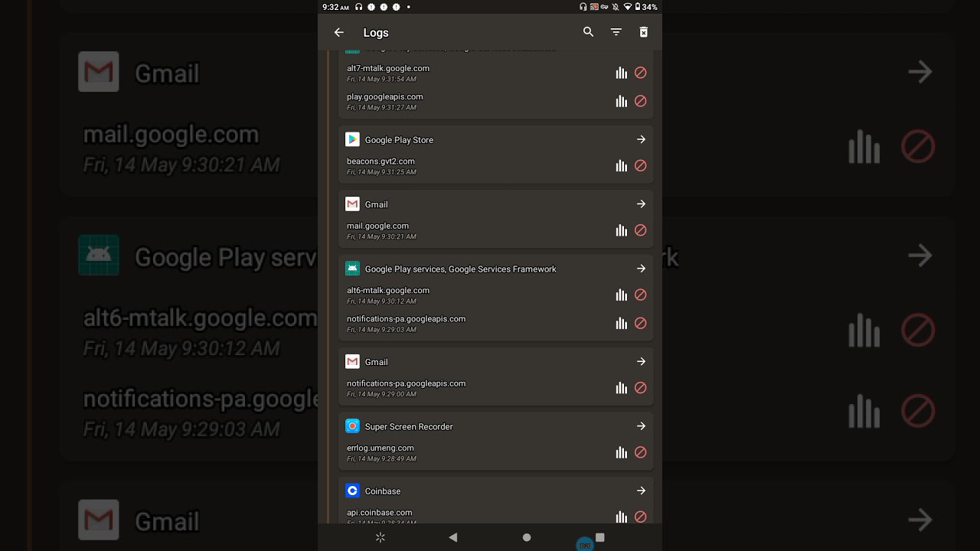Screen dimensions: 980x551
Task: Open Super Screen Recorder details arrow
Action: [x=641, y=426]
